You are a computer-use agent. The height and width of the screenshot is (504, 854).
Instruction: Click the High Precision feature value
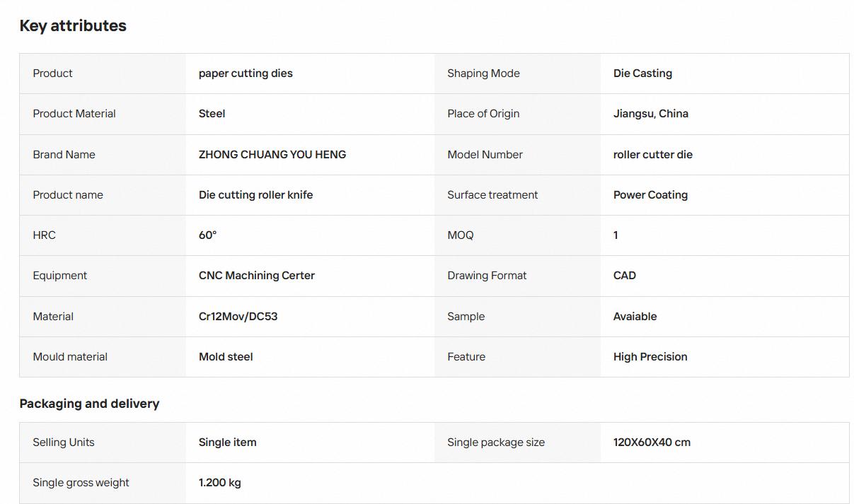point(650,357)
